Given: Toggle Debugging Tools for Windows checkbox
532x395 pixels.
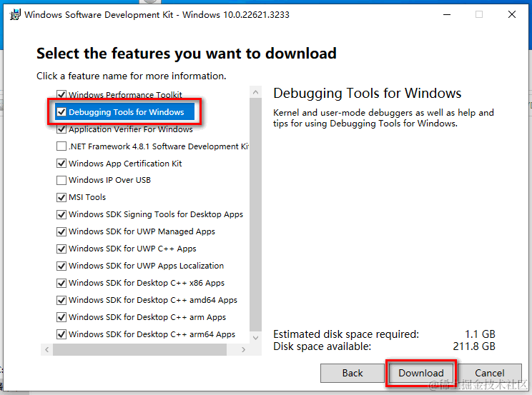Looking at the screenshot, I should coord(61,112).
